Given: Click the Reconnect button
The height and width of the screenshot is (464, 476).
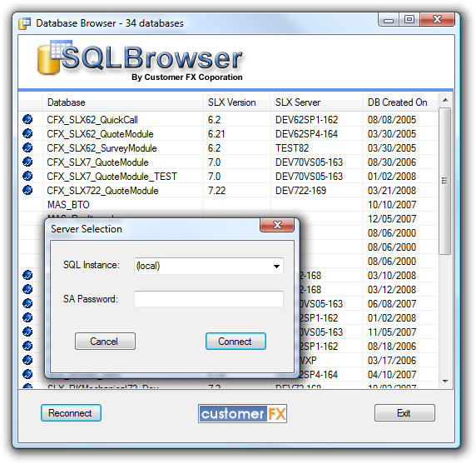Looking at the screenshot, I should [x=71, y=412].
